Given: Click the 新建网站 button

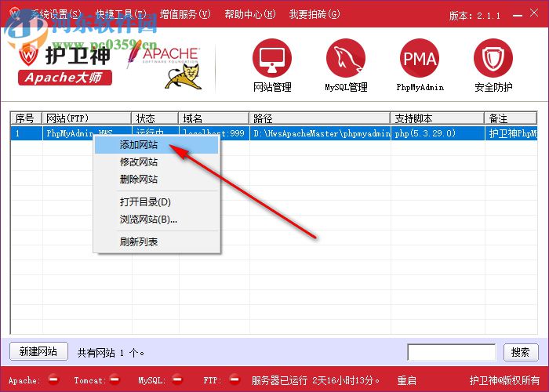Looking at the screenshot, I should tap(38, 351).
